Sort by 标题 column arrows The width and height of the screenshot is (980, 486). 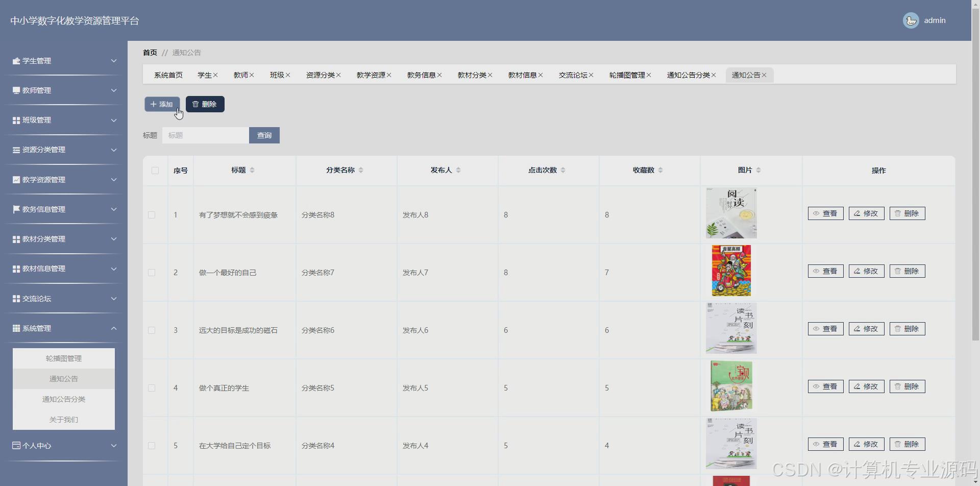click(252, 170)
